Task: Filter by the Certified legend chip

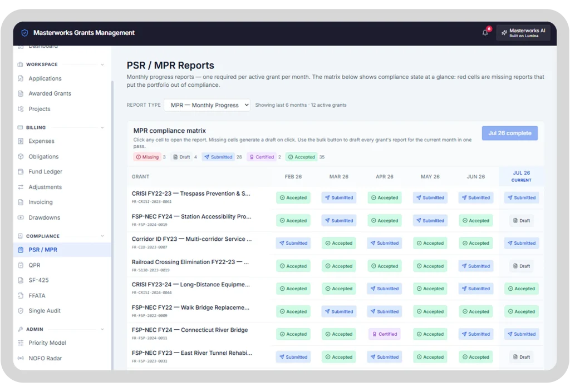Action: pos(262,157)
